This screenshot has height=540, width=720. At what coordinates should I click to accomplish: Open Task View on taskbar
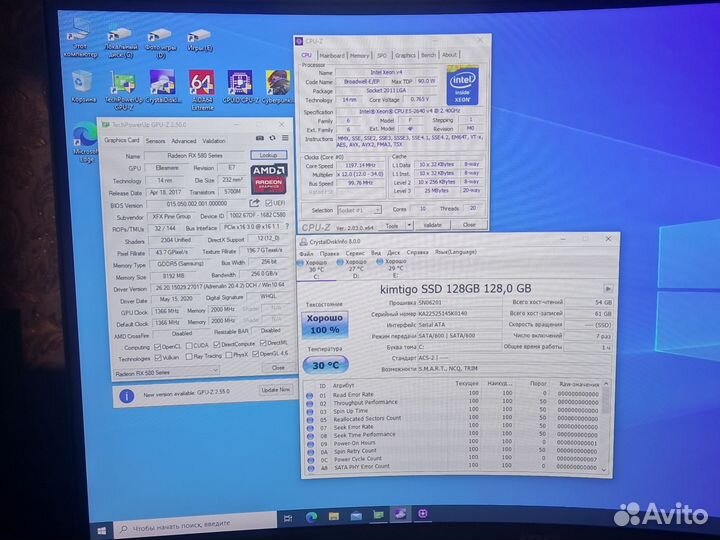288,518
